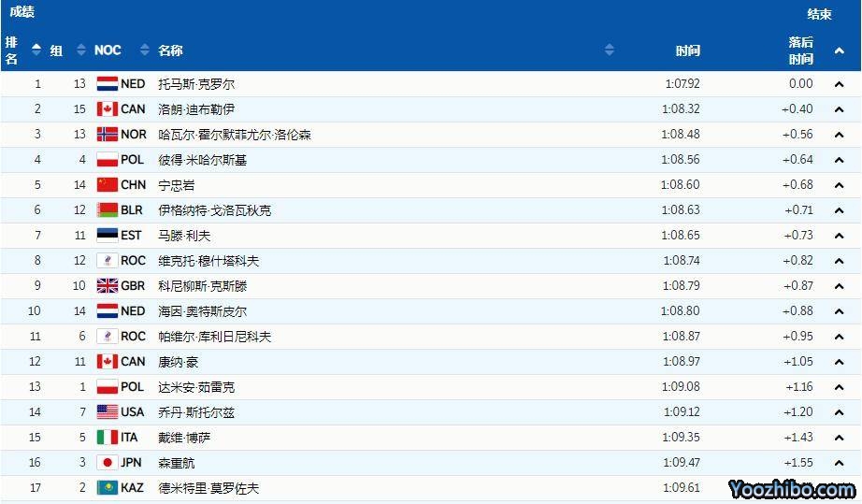
Task: Click China flag beside CHN
Action: coord(107,185)
